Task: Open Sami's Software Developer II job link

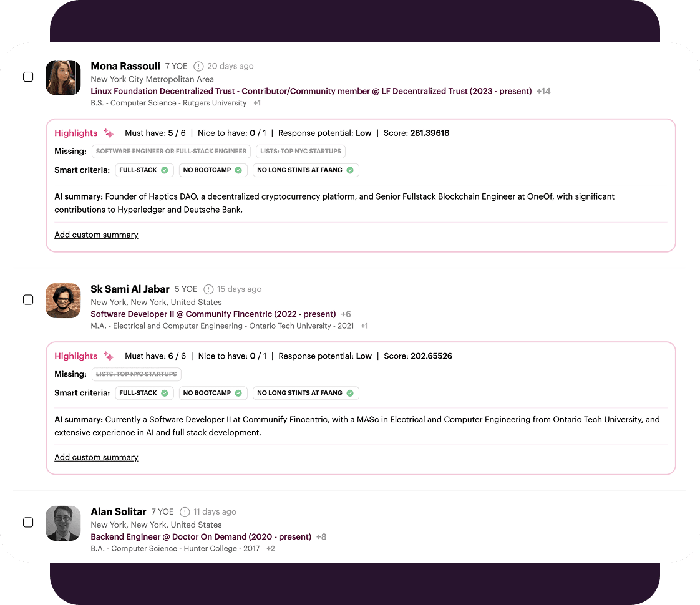Action: tap(213, 314)
